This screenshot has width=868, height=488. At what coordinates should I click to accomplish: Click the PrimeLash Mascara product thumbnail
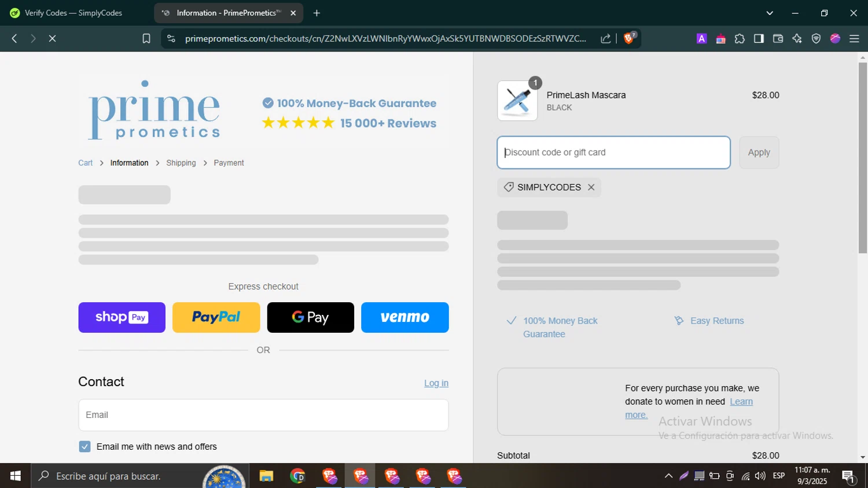[517, 101]
